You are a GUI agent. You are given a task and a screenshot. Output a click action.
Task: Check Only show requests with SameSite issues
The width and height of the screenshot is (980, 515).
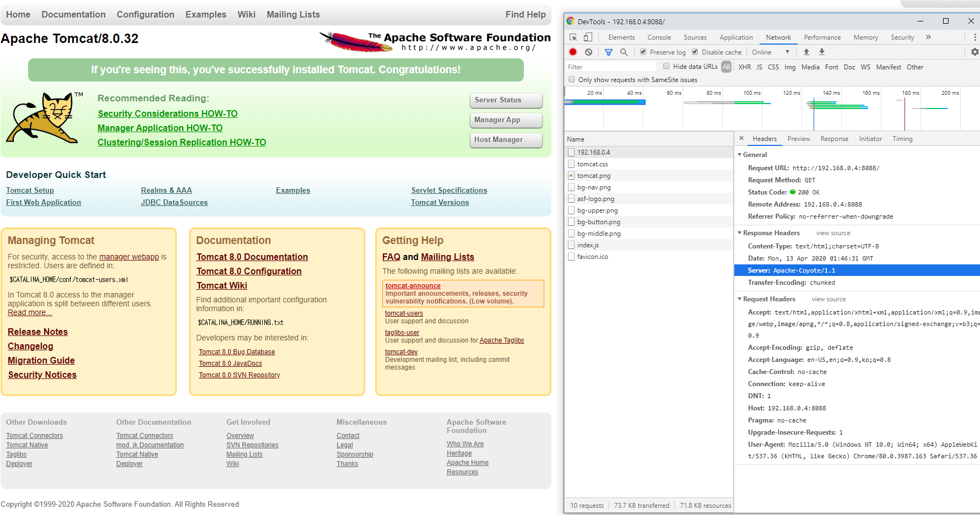click(571, 79)
